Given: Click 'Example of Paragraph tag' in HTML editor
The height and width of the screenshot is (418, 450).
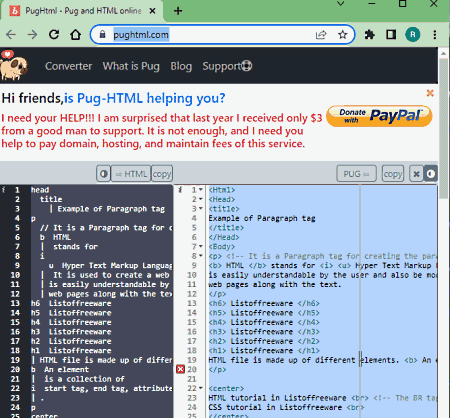Looking at the screenshot, I should [x=262, y=218].
